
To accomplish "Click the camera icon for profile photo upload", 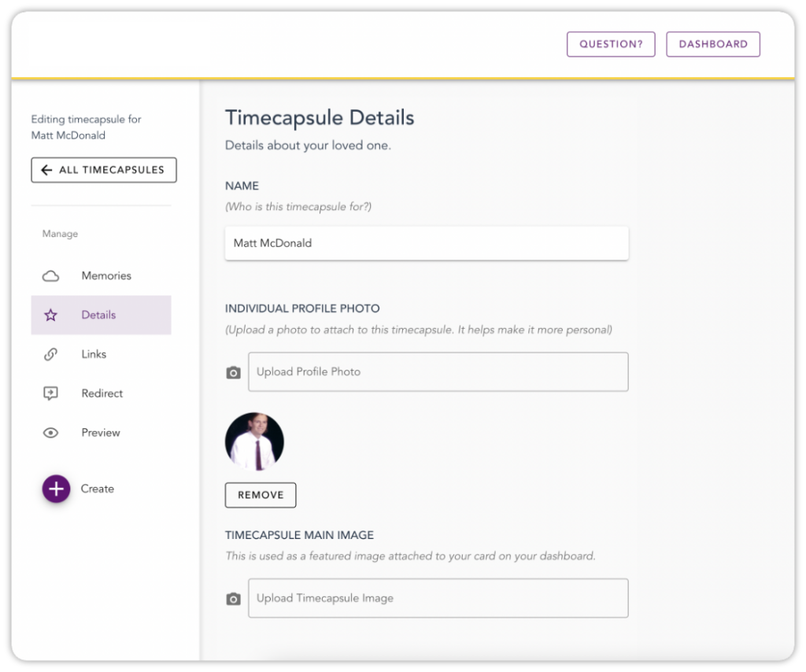I will [x=234, y=371].
